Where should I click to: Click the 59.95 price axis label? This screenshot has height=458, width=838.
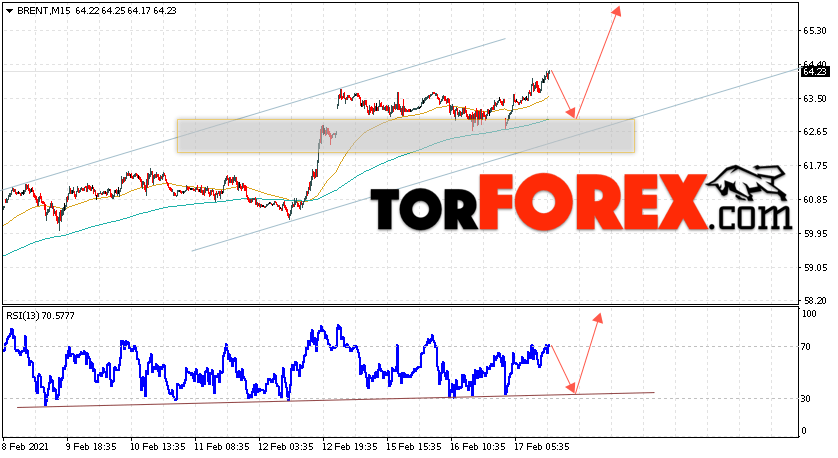point(814,234)
